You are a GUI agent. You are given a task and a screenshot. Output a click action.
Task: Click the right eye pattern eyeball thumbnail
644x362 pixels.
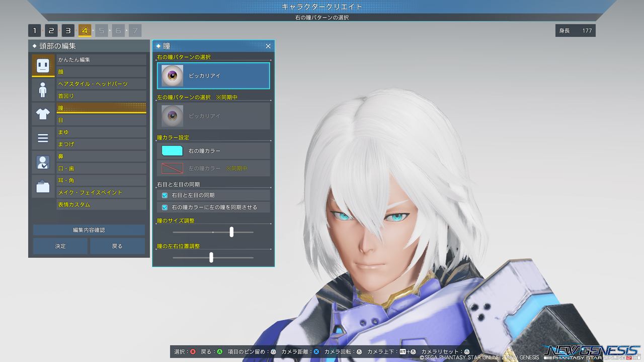click(x=172, y=76)
